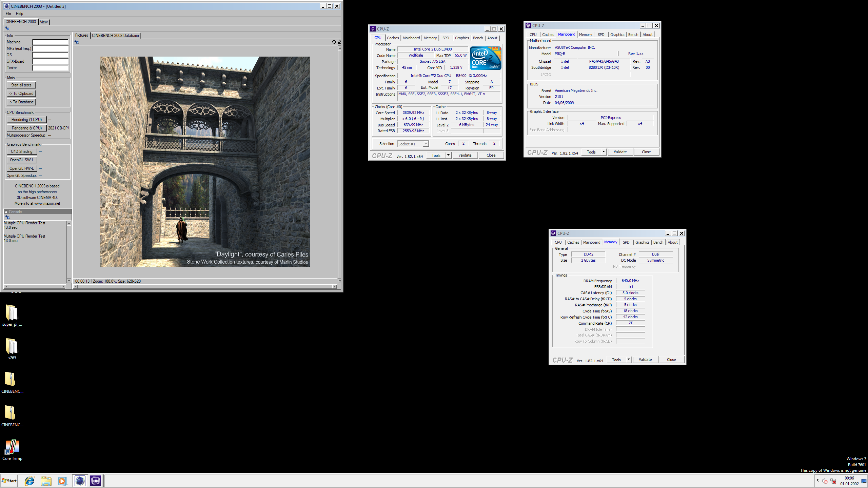Switch to the CINEBENCH 2003 Database tab
Screen dimensions: 868x488
click(115, 36)
